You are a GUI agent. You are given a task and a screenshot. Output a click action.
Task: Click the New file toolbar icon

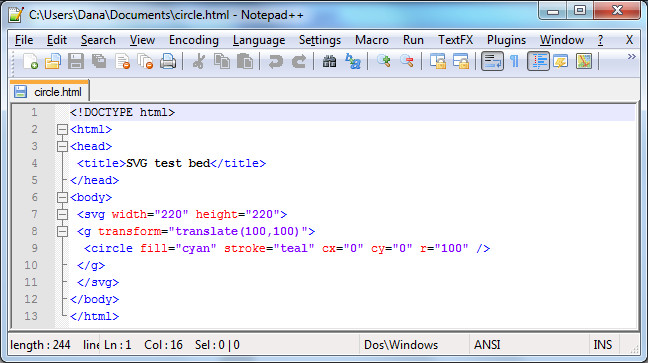(31, 62)
